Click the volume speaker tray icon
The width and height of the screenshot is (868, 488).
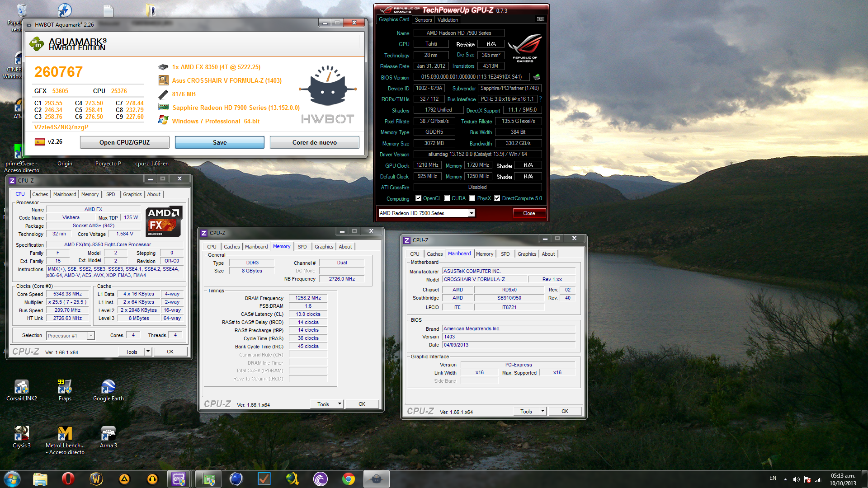pyautogui.click(x=796, y=479)
